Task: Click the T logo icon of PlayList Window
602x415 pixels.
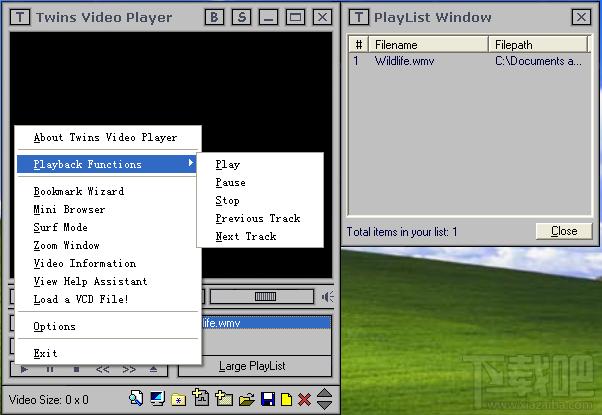Action: tap(359, 17)
